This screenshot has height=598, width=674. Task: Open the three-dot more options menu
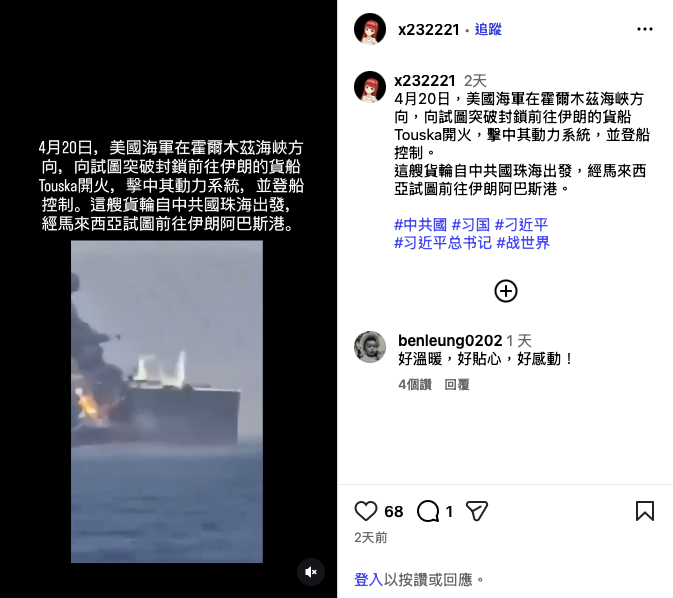pos(645,29)
